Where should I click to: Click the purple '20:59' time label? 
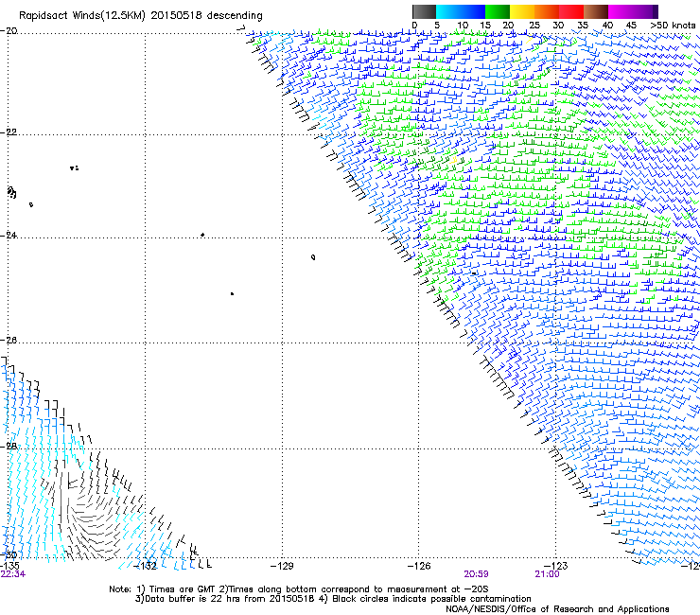[x=476, y=574]
